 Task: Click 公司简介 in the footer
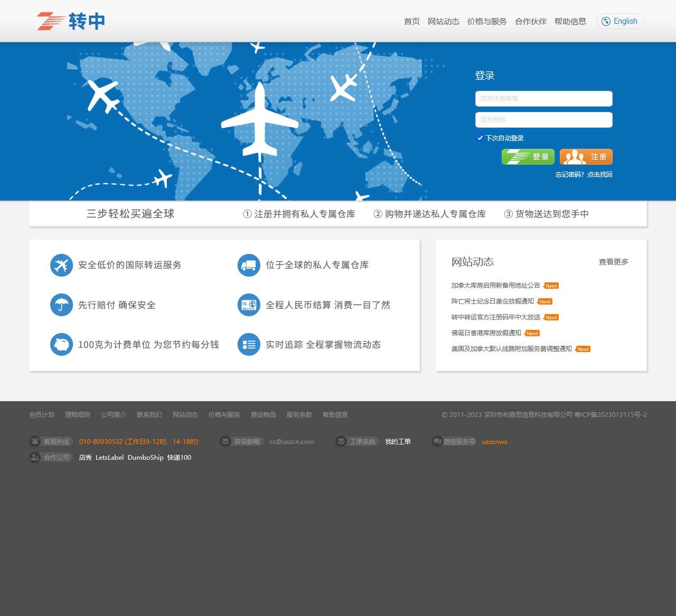click(x=114, y=415)
